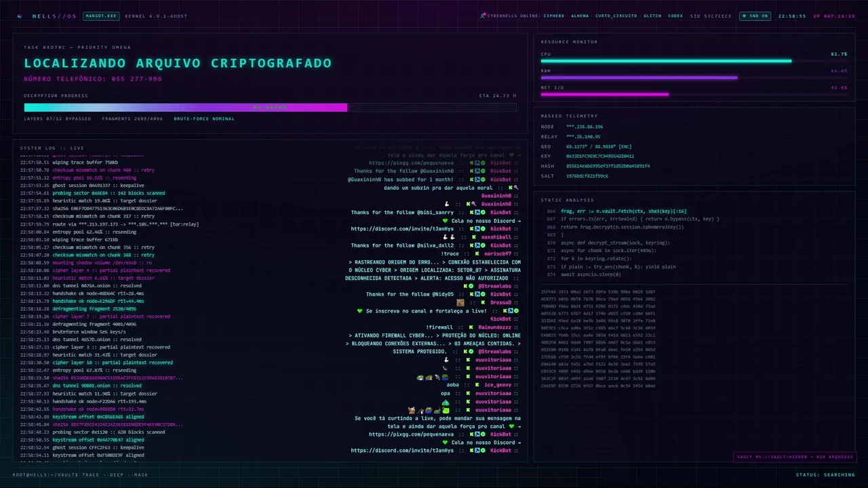868x488 pixels.
Task: Open the first pixgg.com/pequenaeva link
Action: click(412, 163)
